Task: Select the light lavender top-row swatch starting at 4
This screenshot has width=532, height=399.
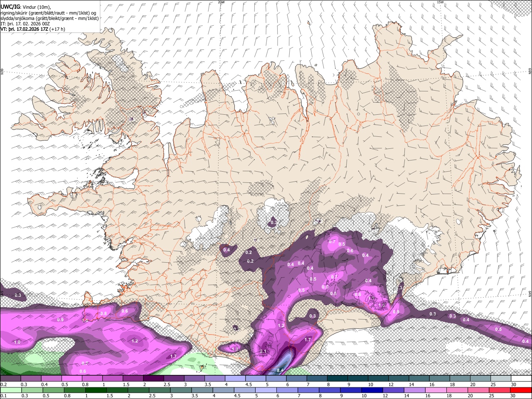Action: coord(235,379)
